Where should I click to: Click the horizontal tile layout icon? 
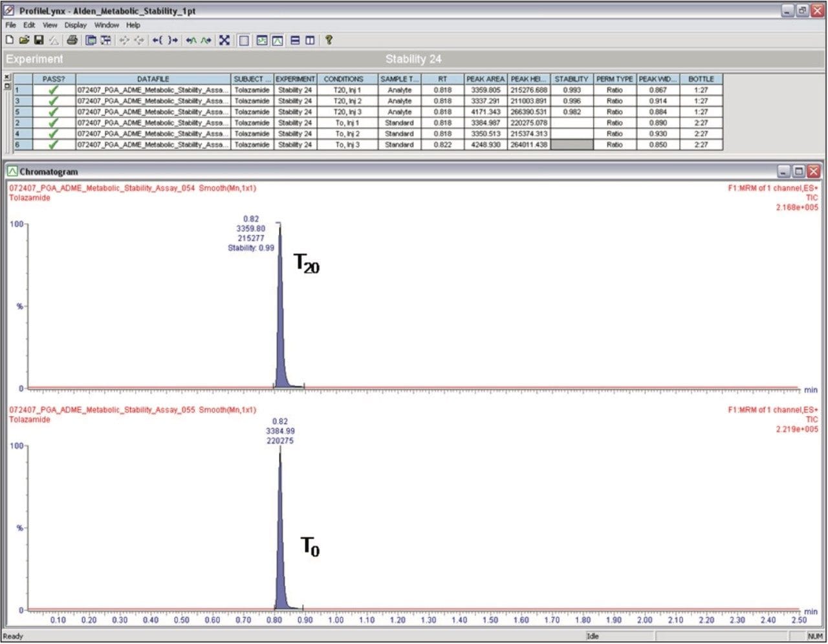coord(295,40)
